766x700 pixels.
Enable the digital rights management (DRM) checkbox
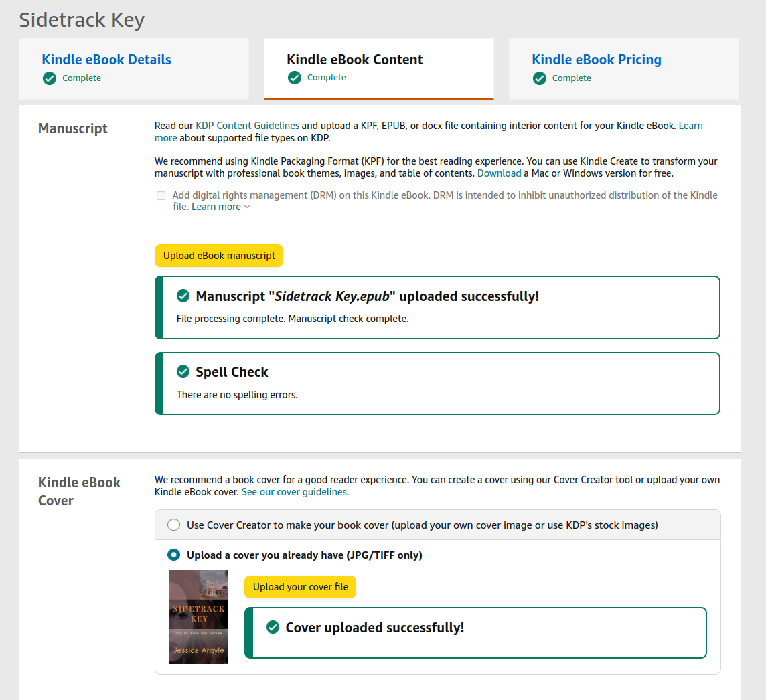tap(161, 196)
